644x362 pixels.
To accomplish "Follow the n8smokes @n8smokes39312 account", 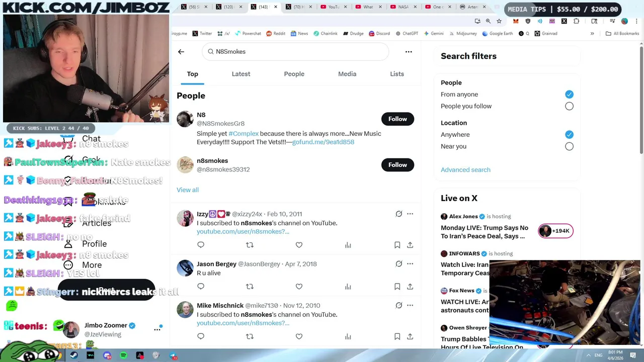I will coord(397,165).
